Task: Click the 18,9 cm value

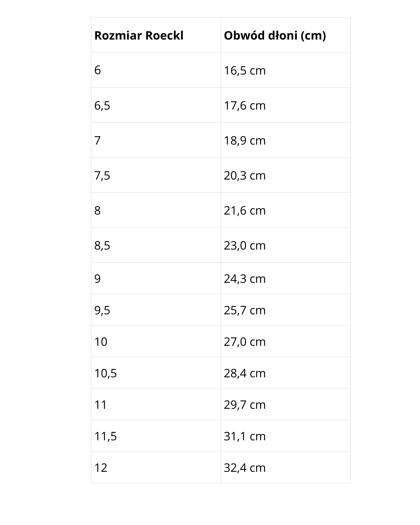Action: [x=245, y=140]
